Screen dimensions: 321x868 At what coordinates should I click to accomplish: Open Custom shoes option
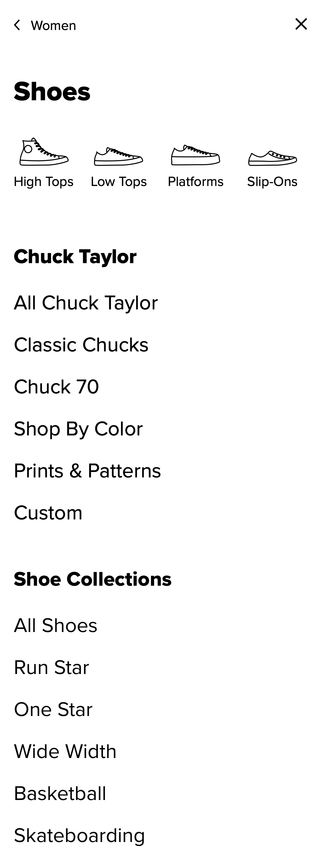tap(48, 513)
